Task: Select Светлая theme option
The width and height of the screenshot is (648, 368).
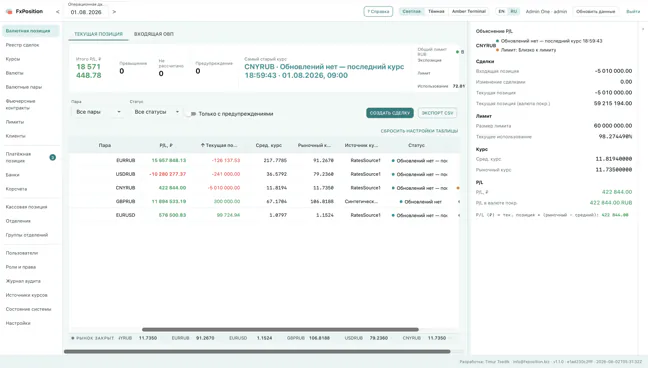Action: click(411, 12)
